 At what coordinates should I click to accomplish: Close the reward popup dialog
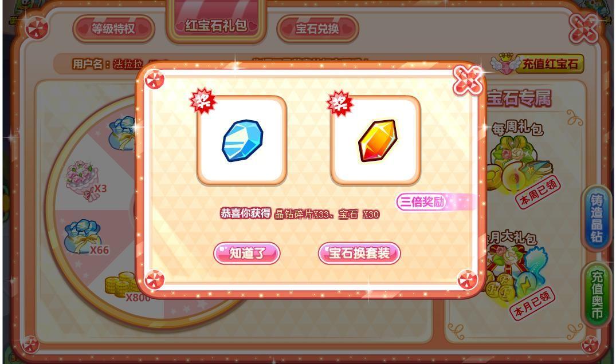point(467,80)
